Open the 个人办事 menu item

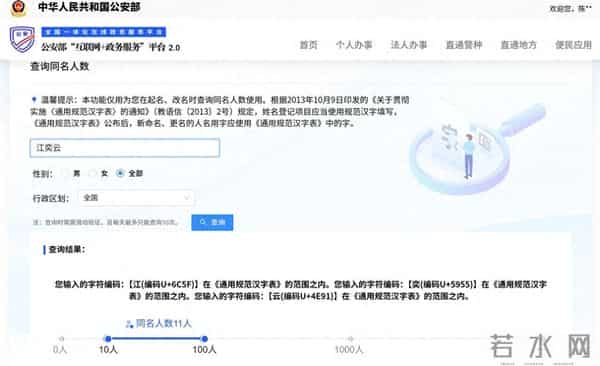354,45
